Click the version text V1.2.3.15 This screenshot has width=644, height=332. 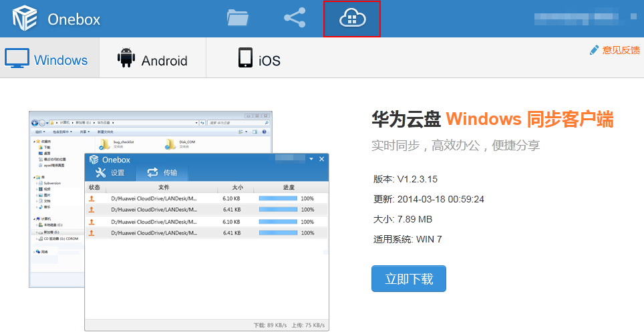418,179
